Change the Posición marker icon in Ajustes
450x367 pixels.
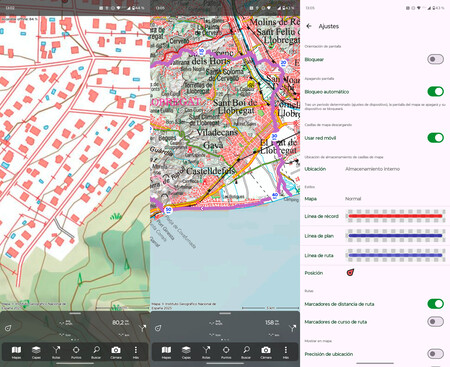coord(350,273)
